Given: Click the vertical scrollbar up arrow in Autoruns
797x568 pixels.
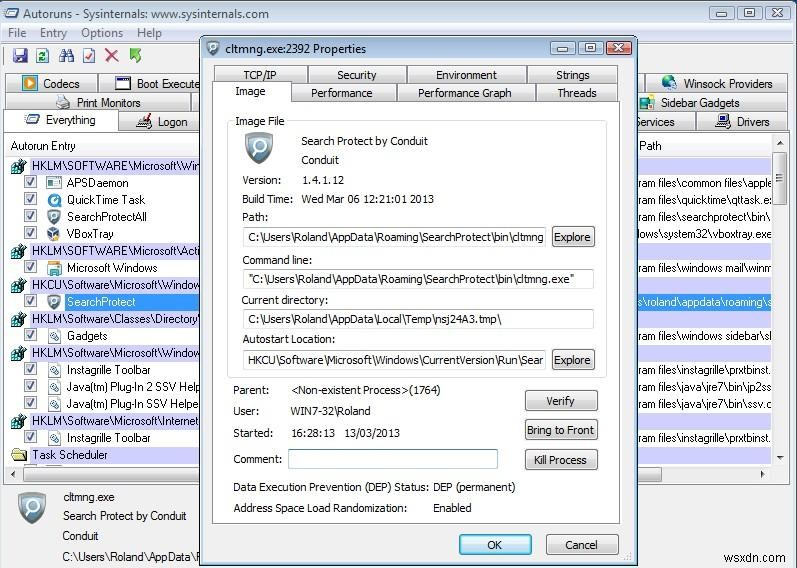Looking at the screenshot, I should pos(780,144).
